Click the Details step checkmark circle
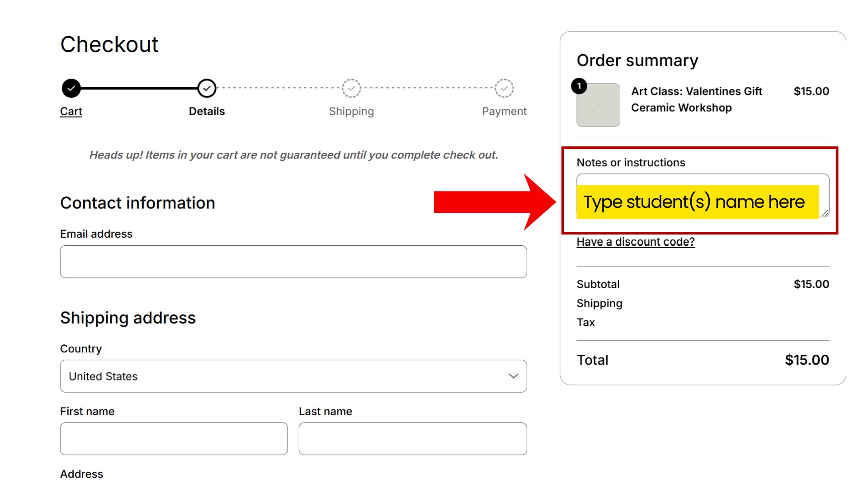868x488 pixels. click(207, 88)
